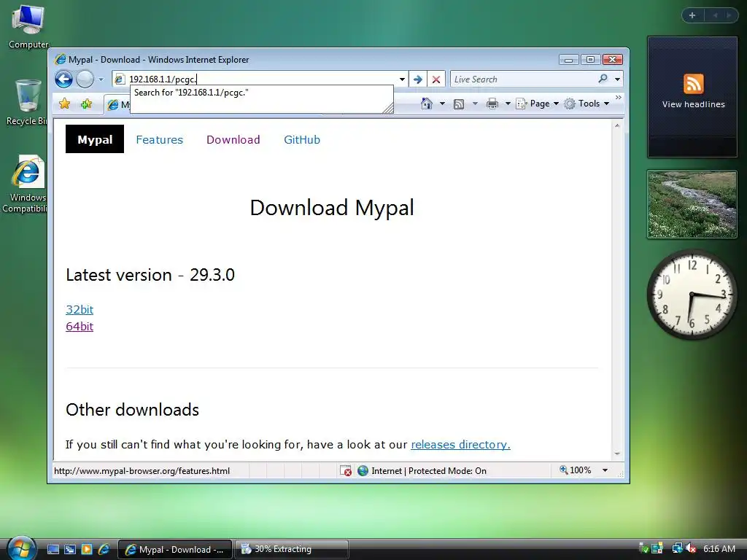Click the volume muted tray icon
The width and height of the screenshot is (747, 560).
[691, 548]
